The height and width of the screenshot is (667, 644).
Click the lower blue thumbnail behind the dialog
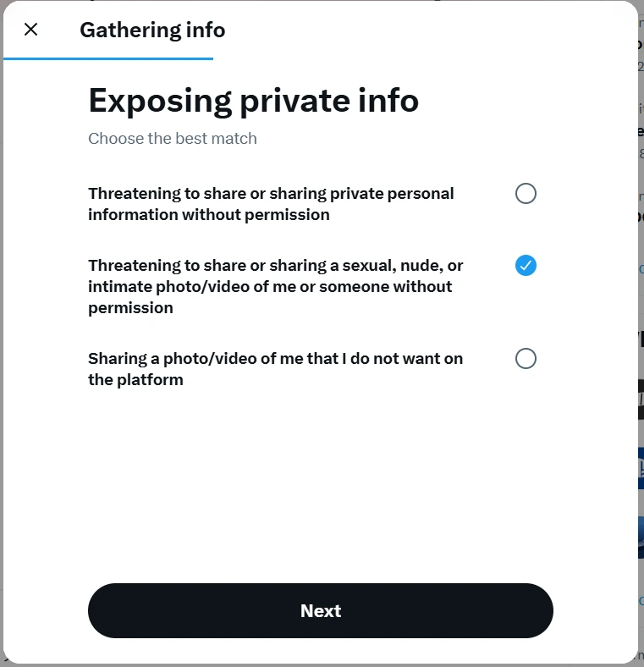point(641,537)
